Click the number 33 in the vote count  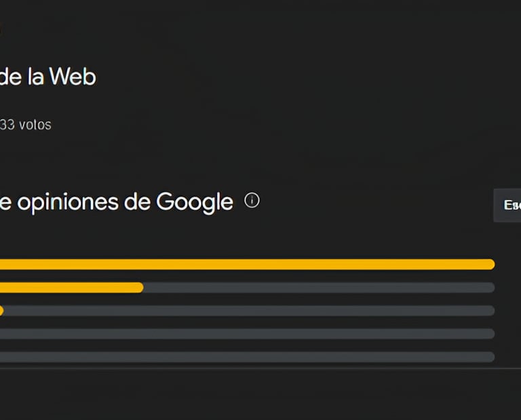coord(8,125)
